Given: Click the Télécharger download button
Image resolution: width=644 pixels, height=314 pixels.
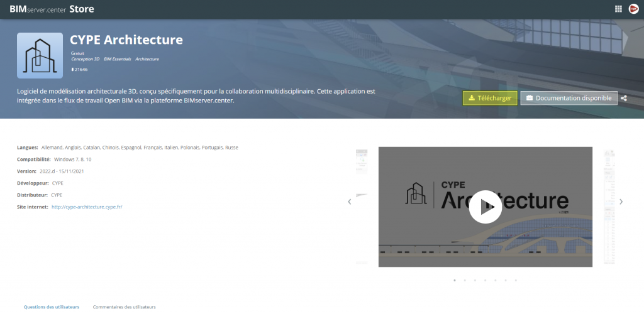Looking at the screenshot, I should (490, 98).
